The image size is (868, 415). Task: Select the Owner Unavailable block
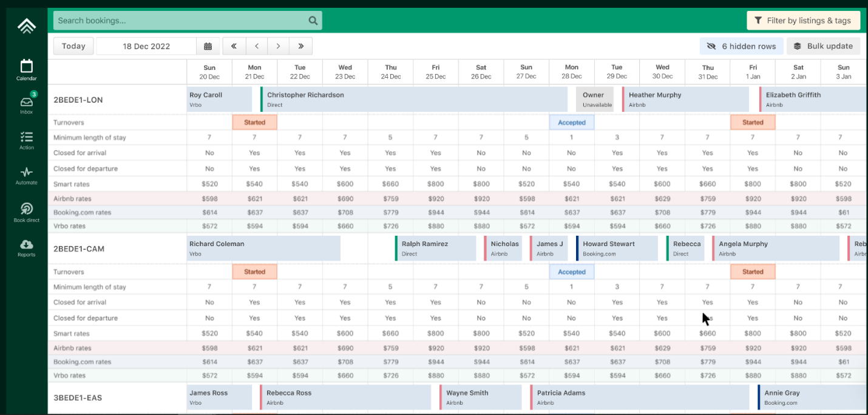click(x=595, y=100)
